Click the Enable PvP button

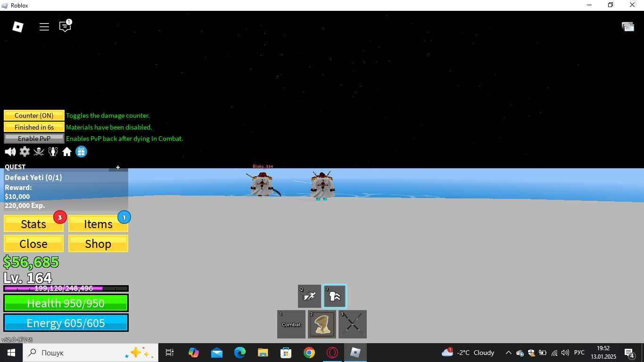(34, 139)
